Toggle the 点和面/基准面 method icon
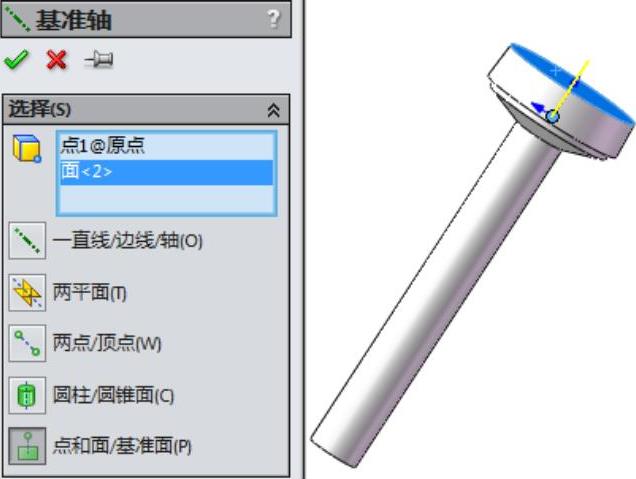 pyautogui.click(x=27, y=446)
